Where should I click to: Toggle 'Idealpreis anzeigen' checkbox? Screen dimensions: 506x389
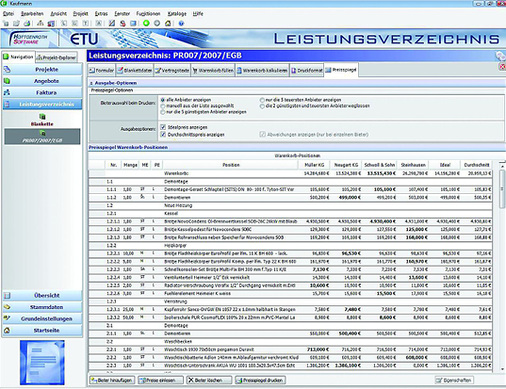pos(163,127)
